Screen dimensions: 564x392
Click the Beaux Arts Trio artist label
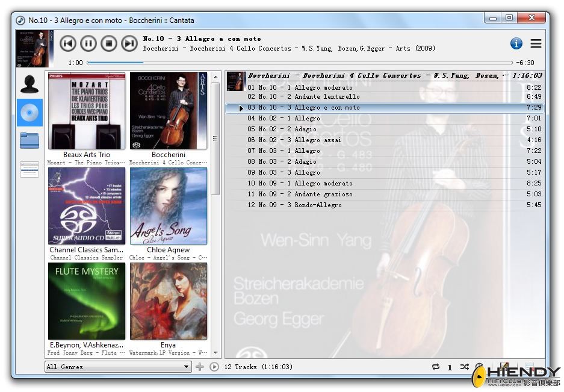tap(87, 154)
